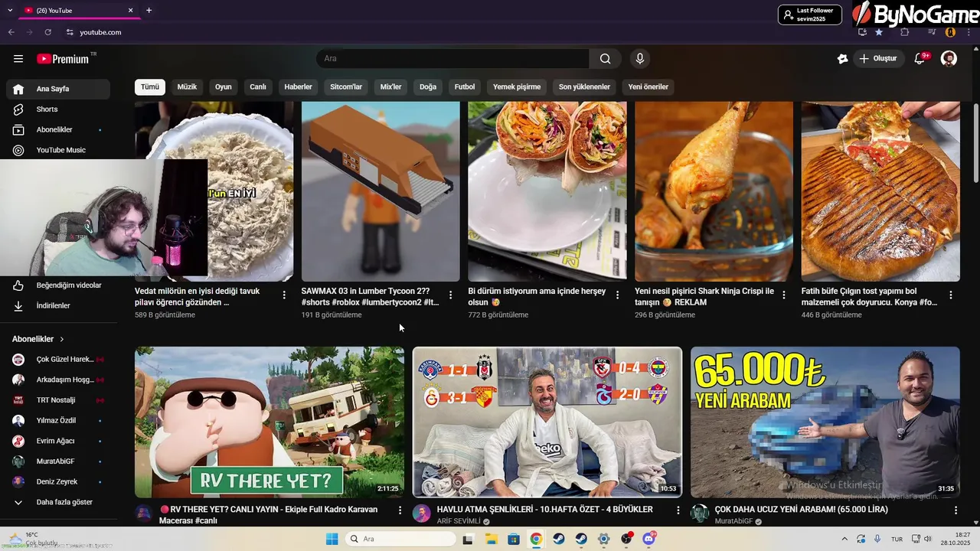
Task: Open more options for Vedat milörün video
Action: click(284, 295)
